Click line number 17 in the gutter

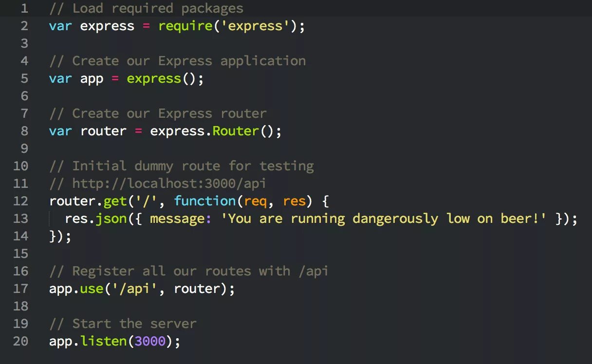(20, 289)
